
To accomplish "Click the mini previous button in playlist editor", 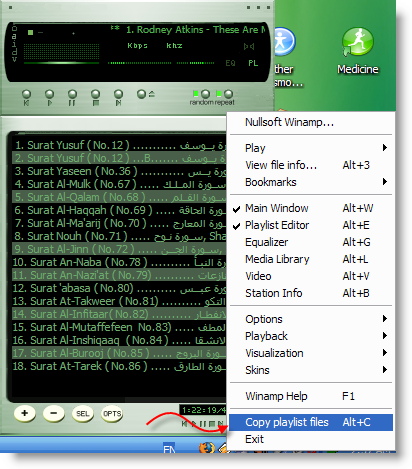I will click(184, 424).
